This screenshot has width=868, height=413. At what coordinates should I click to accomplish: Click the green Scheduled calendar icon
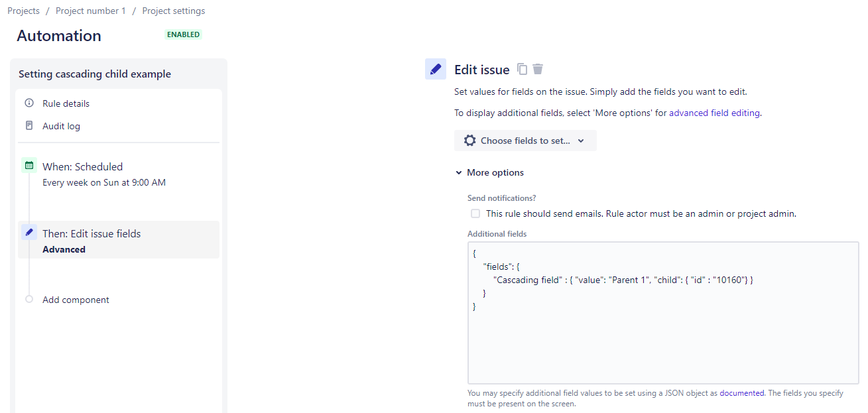(x=29, y=165)
